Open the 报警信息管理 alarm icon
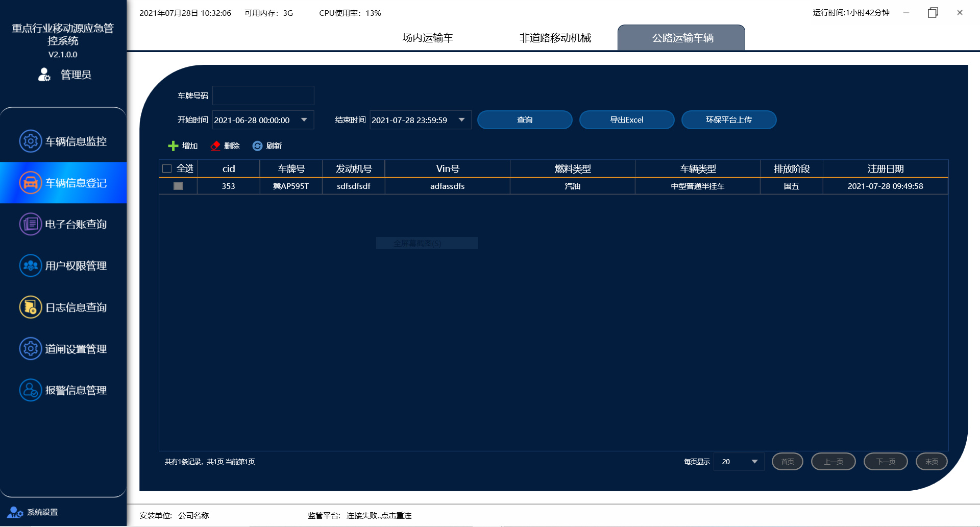This screenshot has width=980, height=527. (x=30, y=390)
